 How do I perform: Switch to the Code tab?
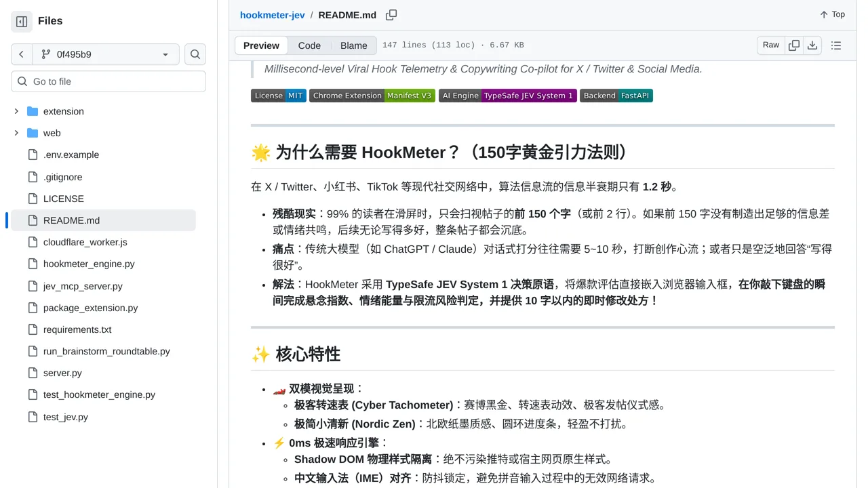click(309, 45)
